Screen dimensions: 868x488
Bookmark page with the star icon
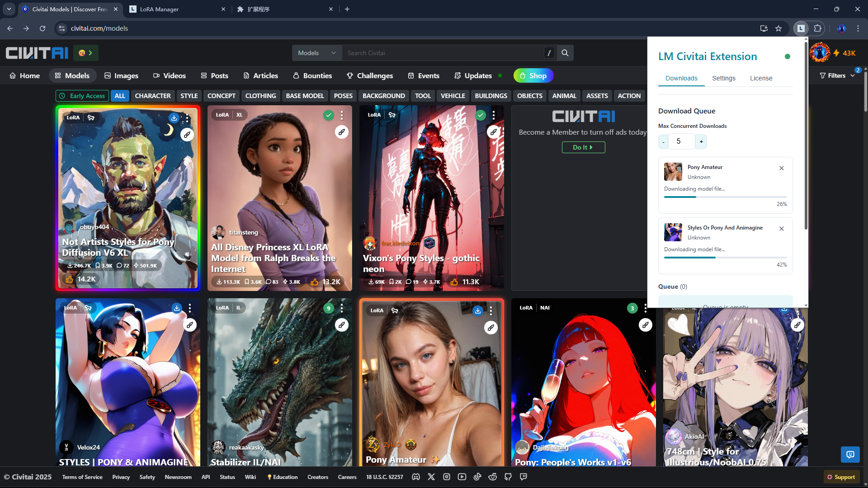(x=778, y=28)
